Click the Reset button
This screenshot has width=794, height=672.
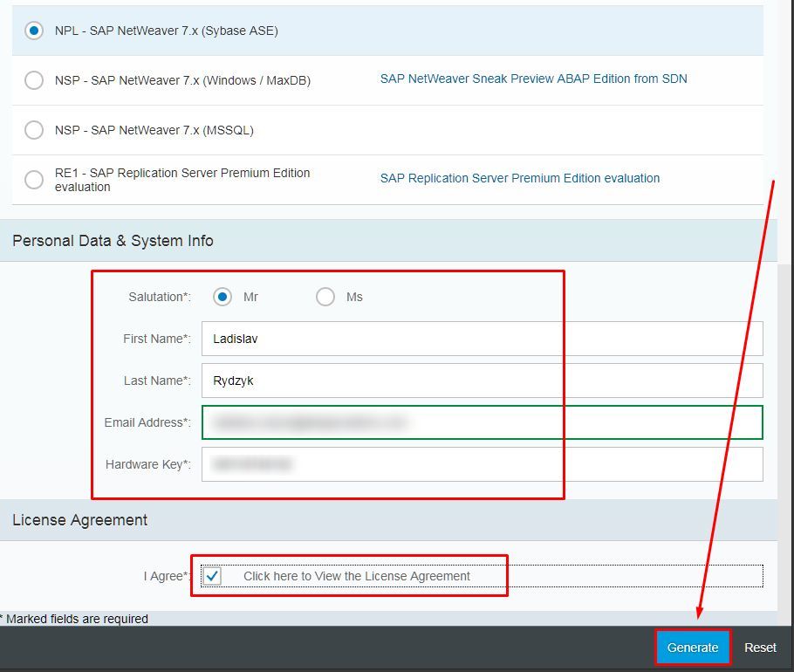[760, 648]
